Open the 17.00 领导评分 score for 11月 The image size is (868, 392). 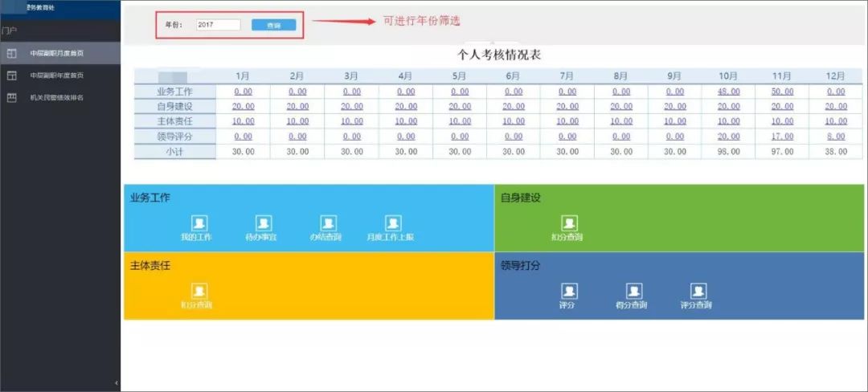pos(782,137)
